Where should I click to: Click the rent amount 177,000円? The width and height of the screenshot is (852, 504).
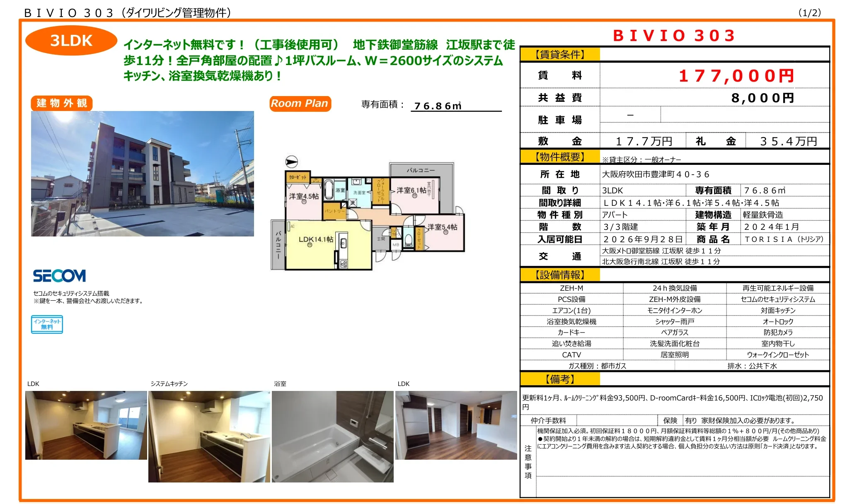736,76
